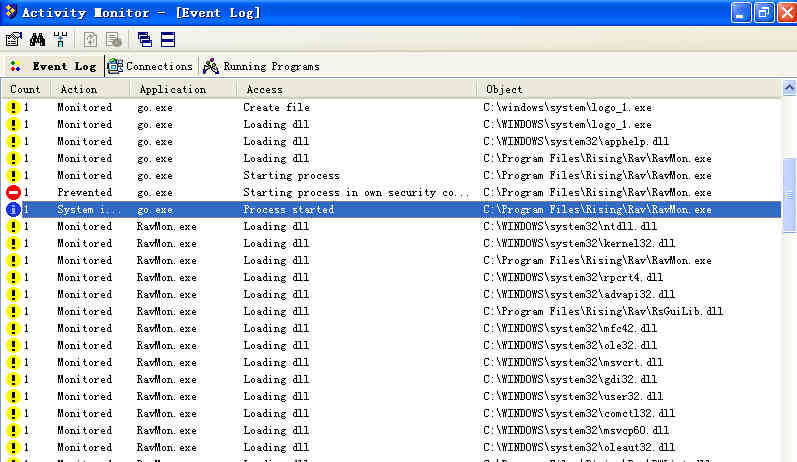Sort by the Object column header
Screen dimensions: 797x462
pyautogui.click(x=629, y=89)
